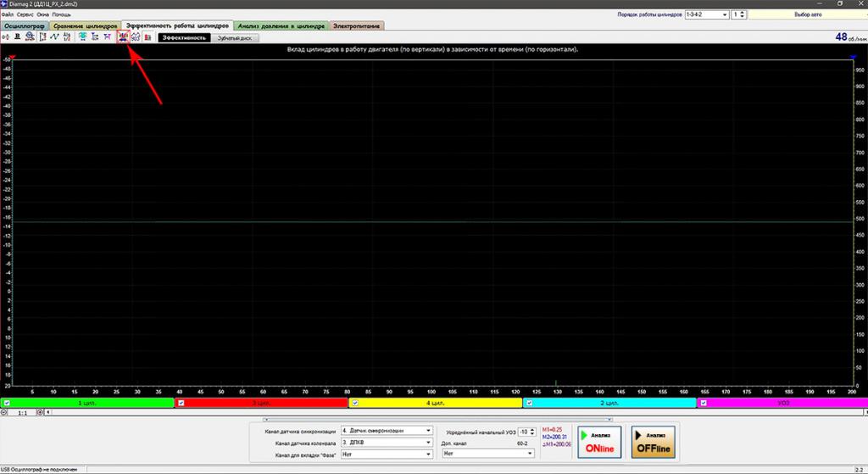Viewport: 868px width, 474px height.
Task: Click the magenta УОЗ color bar
Action: coord(782,403)
